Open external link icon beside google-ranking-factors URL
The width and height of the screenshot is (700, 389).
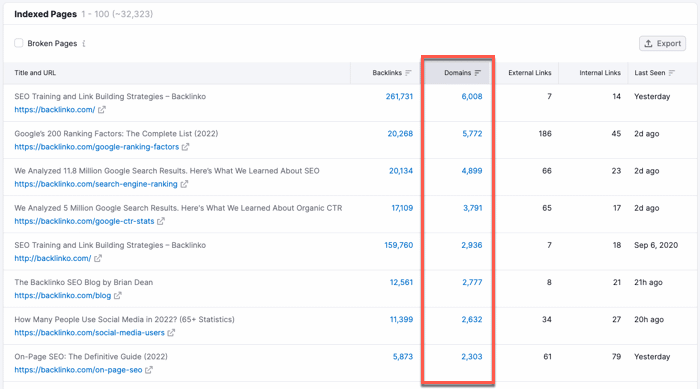185,146
